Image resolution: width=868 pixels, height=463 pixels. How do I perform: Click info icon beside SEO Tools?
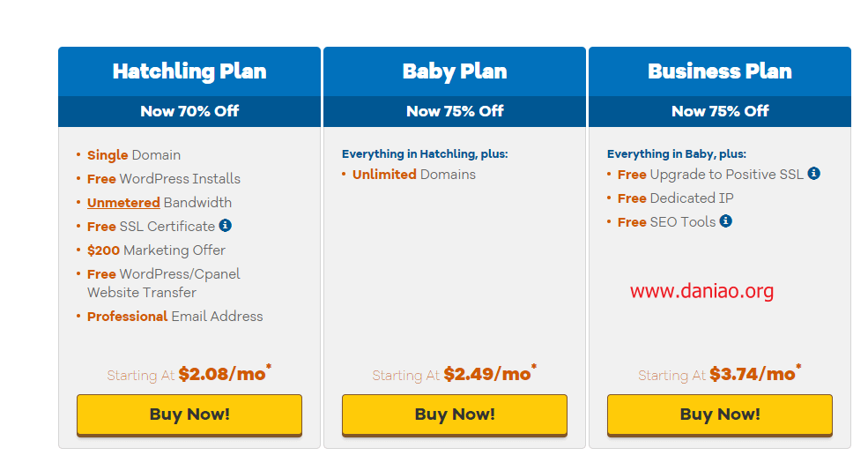[x=726, y=221]
